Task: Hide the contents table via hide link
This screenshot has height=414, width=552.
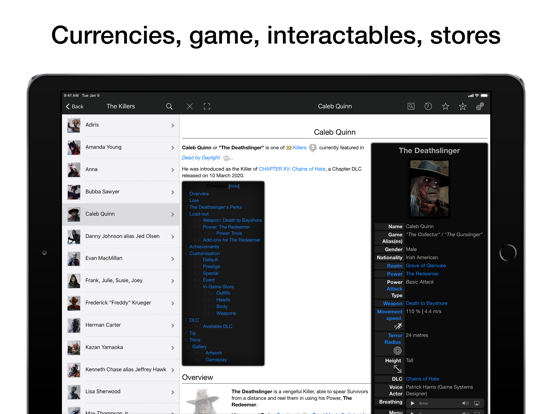Action: point(234,186)
